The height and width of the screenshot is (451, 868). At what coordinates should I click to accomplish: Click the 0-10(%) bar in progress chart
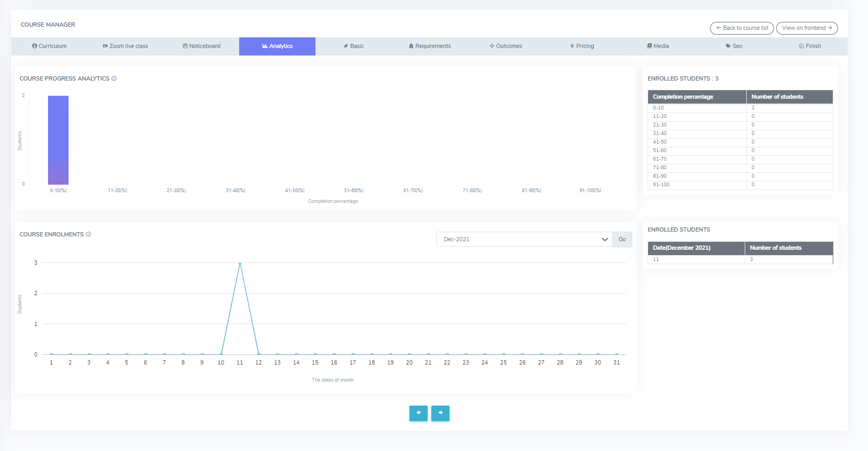[58, 140]
